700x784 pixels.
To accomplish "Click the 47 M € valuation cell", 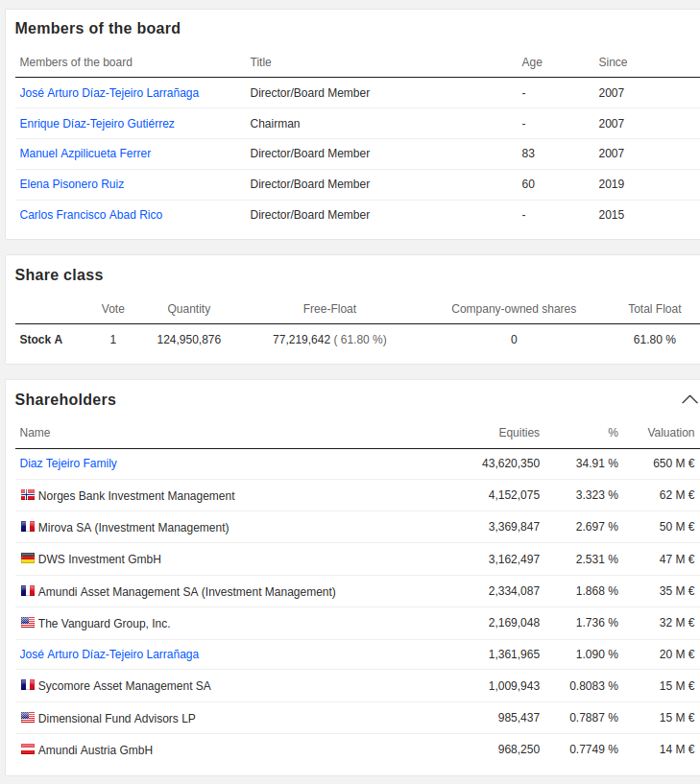I will click(x=677, y=559).
